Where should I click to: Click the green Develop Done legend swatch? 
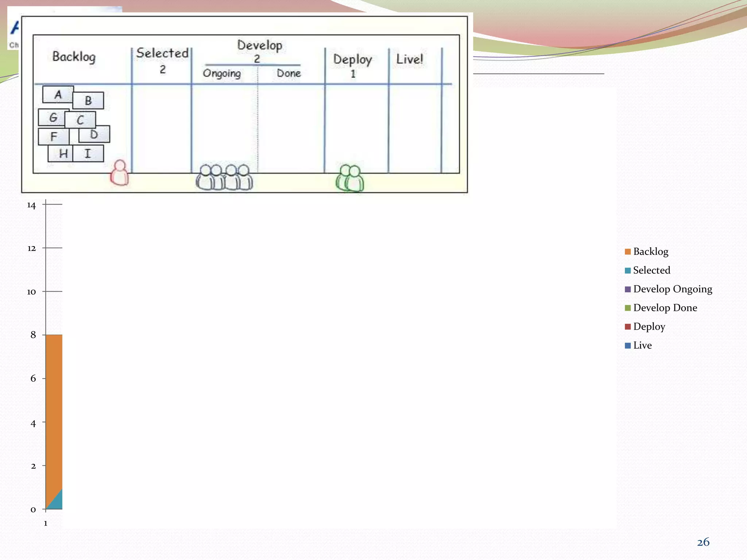[x=628, y=308]
